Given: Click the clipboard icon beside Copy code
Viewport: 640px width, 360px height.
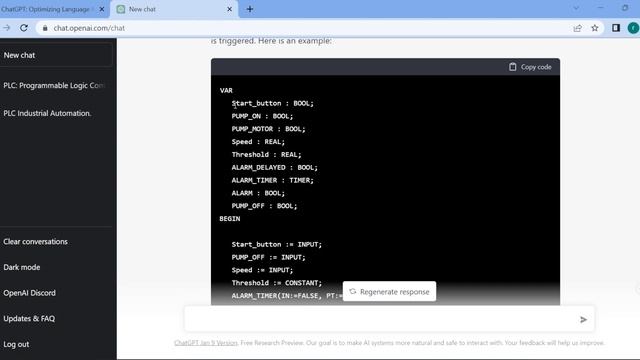Looking at the screenshot, I should pos(513,67).
